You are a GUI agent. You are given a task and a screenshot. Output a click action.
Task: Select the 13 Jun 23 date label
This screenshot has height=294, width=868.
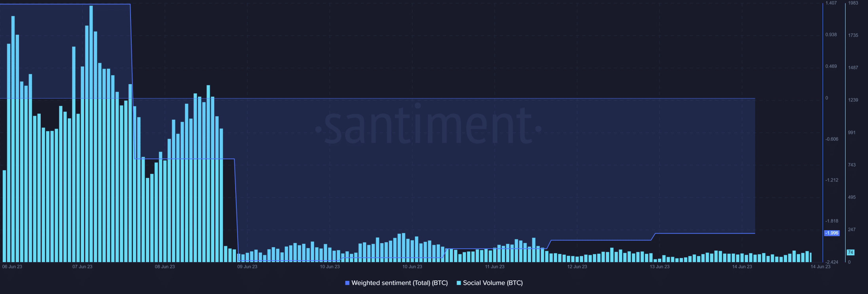point(659,267)
